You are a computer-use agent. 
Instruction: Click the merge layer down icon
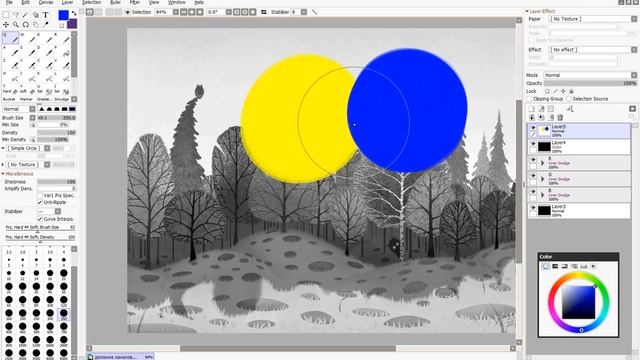point(541,118)
